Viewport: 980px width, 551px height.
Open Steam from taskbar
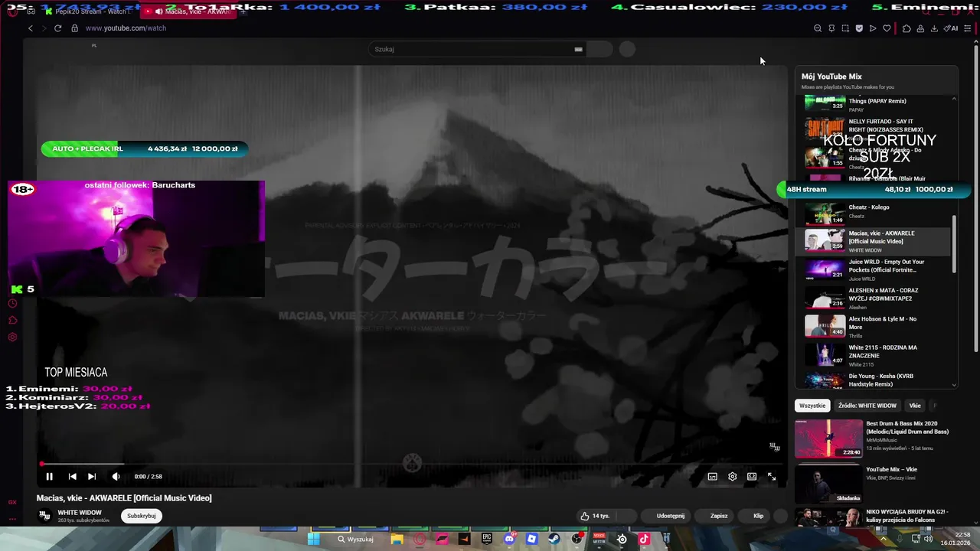[x=554, y=539]
